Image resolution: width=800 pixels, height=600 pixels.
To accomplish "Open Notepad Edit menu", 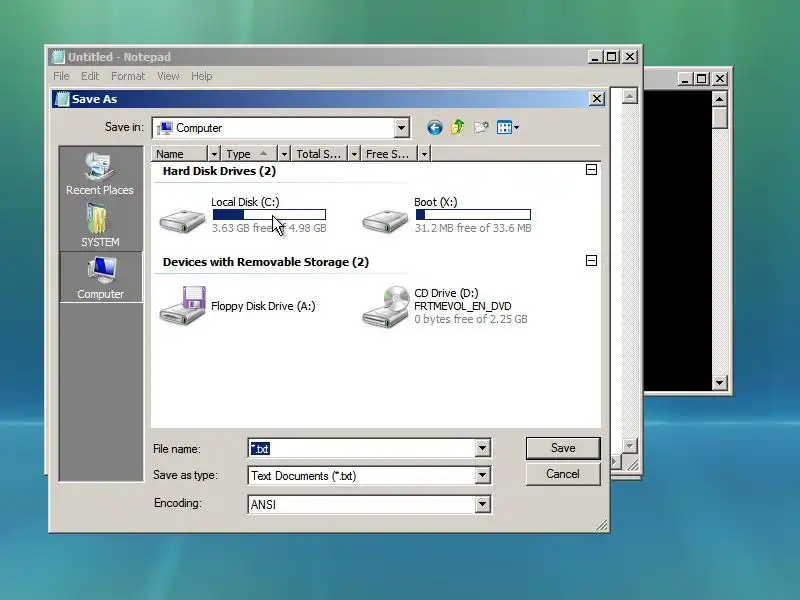I will 90,76.
